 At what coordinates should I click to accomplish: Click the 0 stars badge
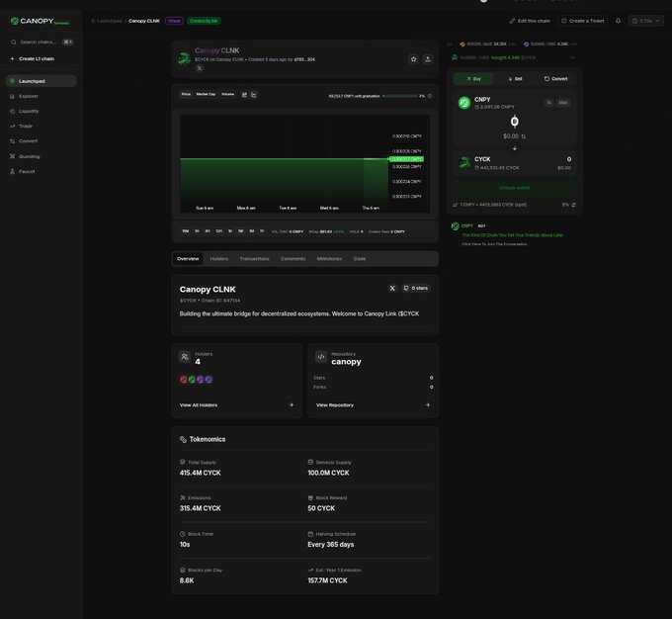pos(416,289)
